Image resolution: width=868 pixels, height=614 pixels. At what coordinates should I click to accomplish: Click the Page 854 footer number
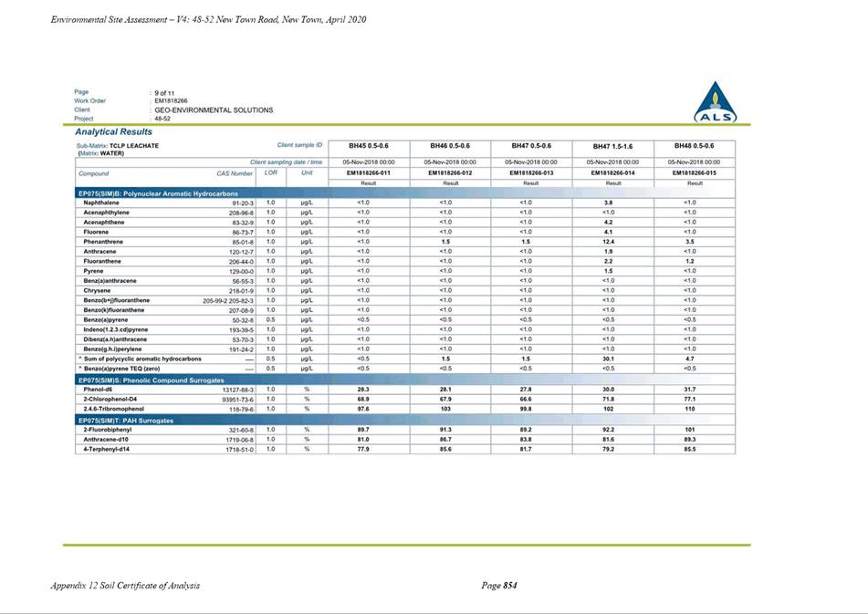498,585
